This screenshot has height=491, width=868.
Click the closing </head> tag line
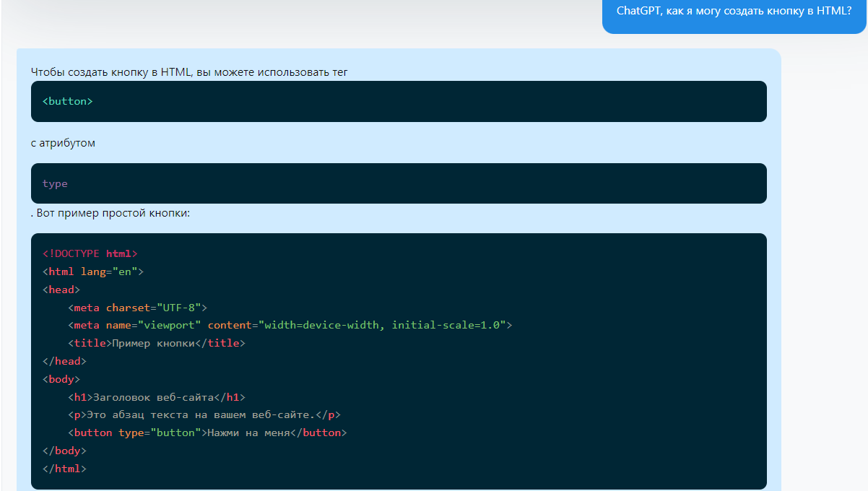point(64,361)
